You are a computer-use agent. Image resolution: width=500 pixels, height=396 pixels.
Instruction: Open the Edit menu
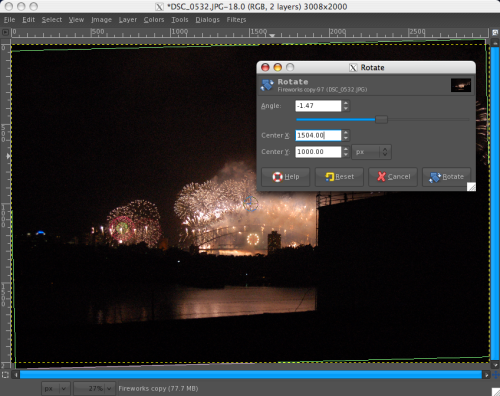pyautogui.click(x=28, y=20)
